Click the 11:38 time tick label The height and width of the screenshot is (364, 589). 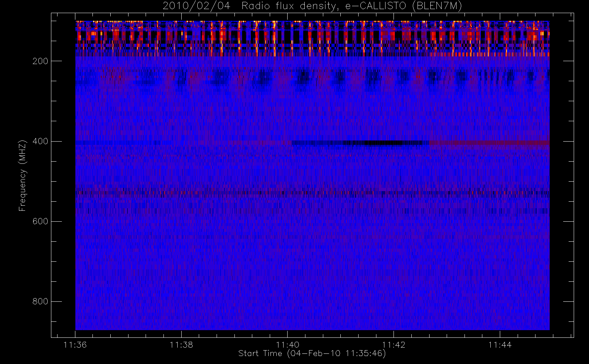tap(181, 345)
